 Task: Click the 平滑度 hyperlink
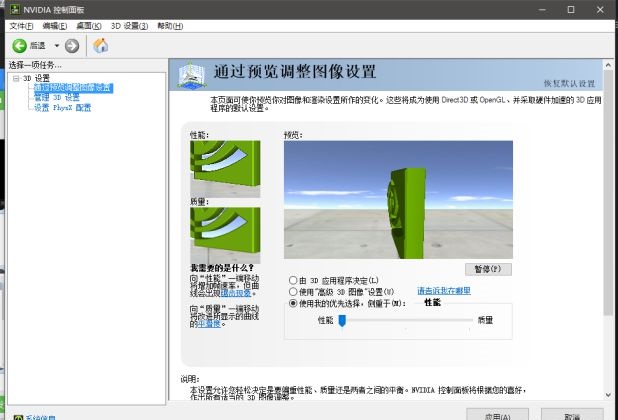click(x=209, y=324)
